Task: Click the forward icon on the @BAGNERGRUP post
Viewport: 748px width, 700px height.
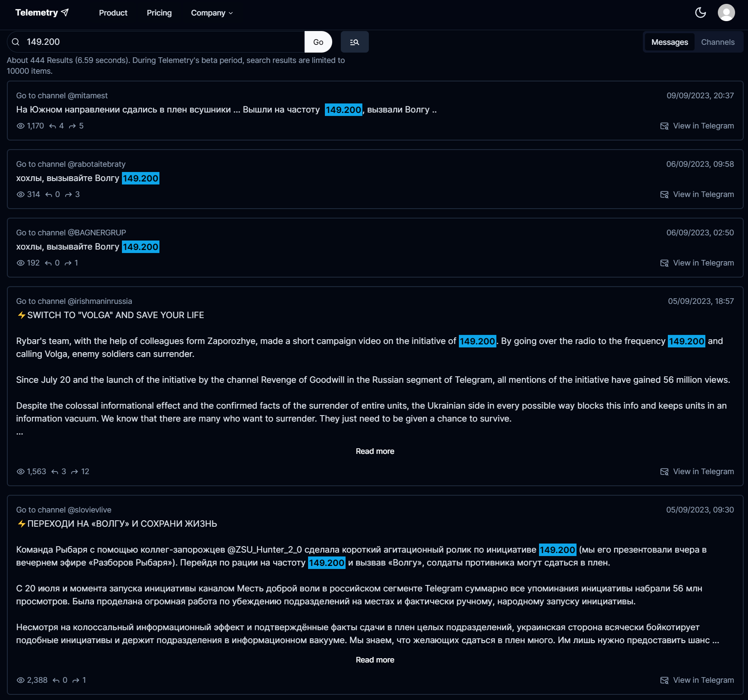Action: 68,263
